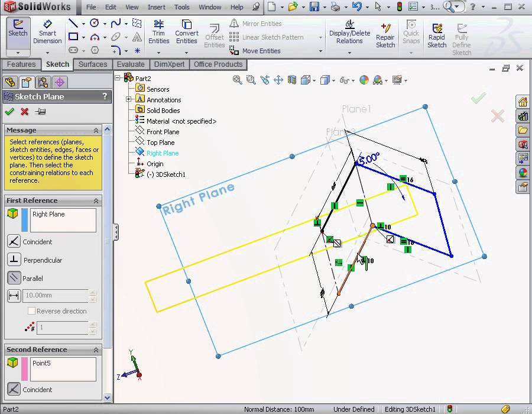This screenshot has width=532, height=414.
Task: Accept the Sketch Plane with green checkmark
Action: pos(8,112)
